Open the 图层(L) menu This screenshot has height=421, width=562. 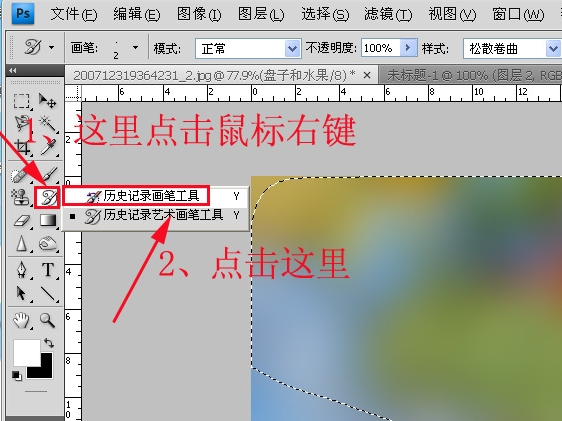click(x=261, y=14)
